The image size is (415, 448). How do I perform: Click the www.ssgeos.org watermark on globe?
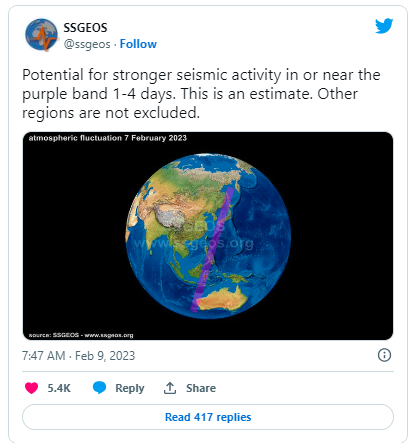click(194, 243)
